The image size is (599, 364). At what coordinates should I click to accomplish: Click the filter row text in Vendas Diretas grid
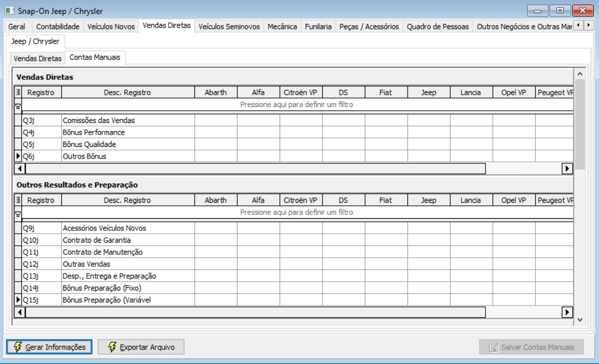tap(297, 104)
